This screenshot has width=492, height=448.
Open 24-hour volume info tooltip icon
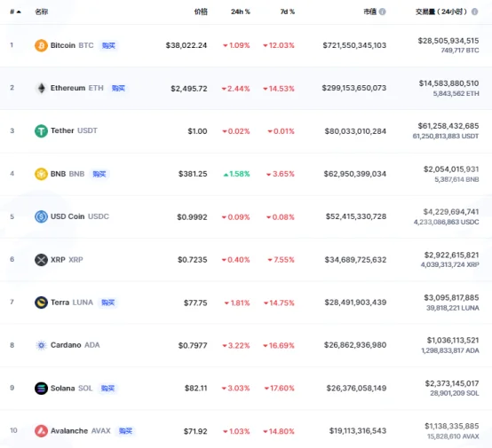click(x=474, y=12)
